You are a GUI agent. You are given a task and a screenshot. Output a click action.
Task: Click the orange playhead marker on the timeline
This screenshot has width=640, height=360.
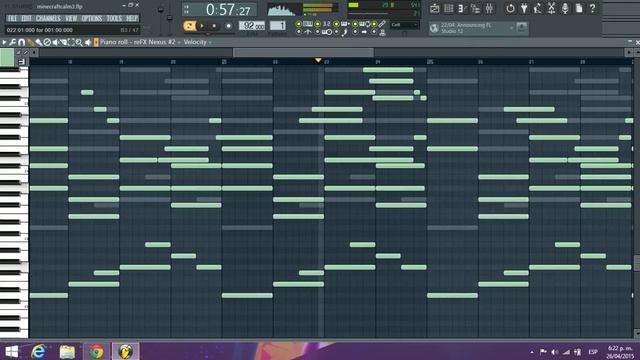(x=318, y=60)
